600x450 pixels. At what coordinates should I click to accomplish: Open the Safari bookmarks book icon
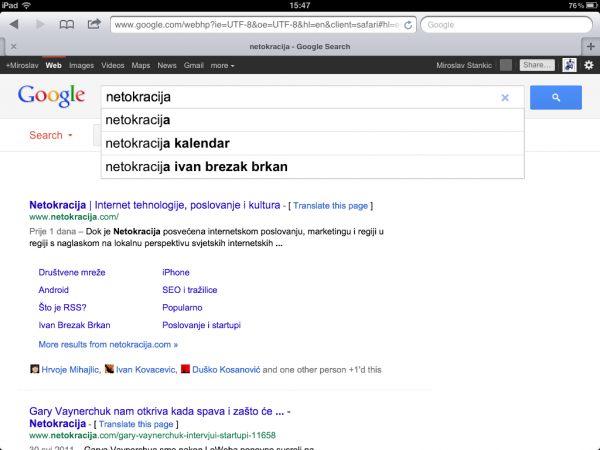(x=67, y=25)
